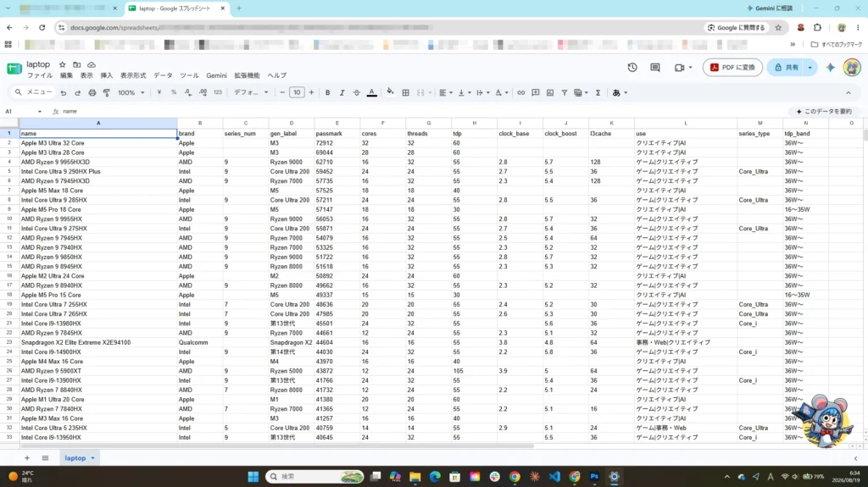Apply bold formatting
Viewport: 868px width, 487px height.
pos(327,93)
